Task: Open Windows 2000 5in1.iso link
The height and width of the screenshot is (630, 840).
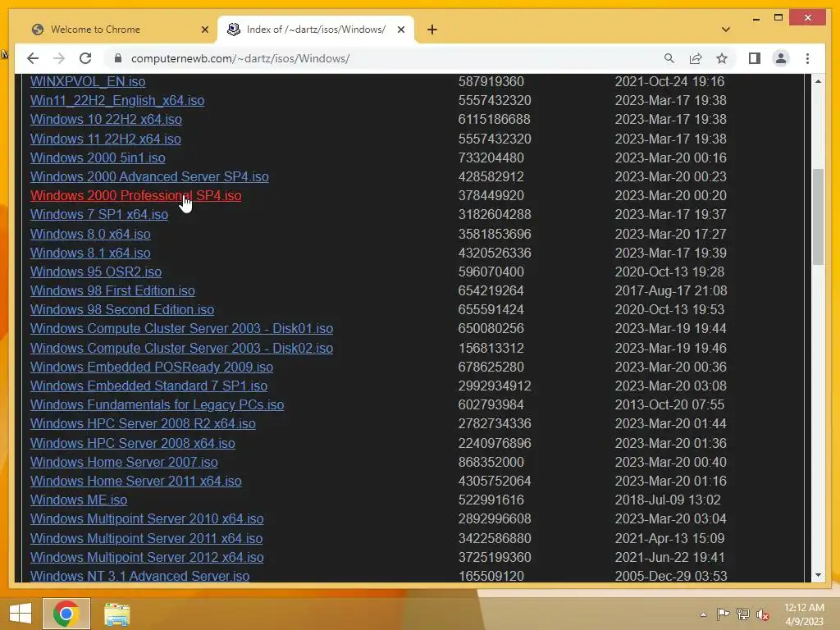Action: pos(98,157)
